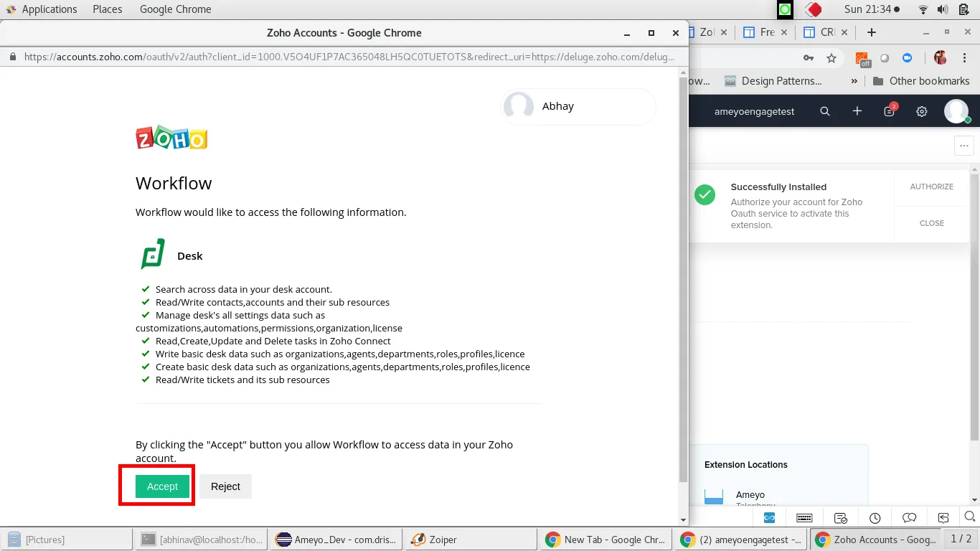The height and width of the screenshot is (551, 980).
Task: Open the three-dot more options button
Action: point(963,146)
